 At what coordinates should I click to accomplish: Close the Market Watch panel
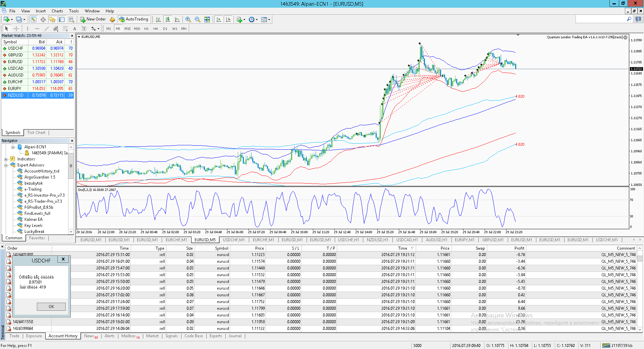click(72, 36)
